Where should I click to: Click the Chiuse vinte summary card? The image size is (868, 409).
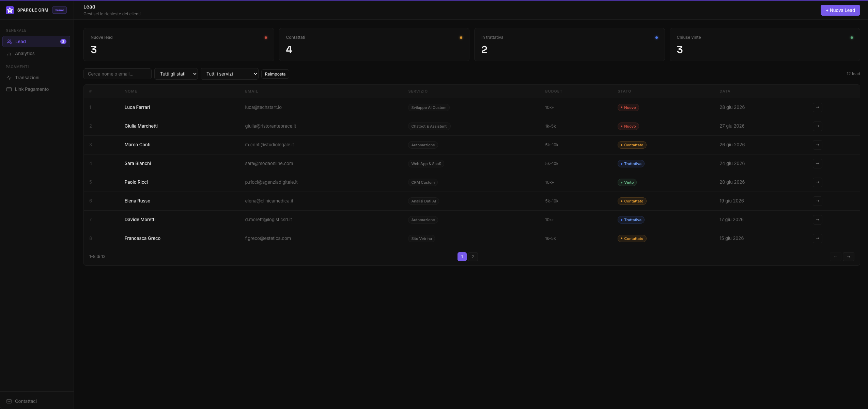[765, 45]
